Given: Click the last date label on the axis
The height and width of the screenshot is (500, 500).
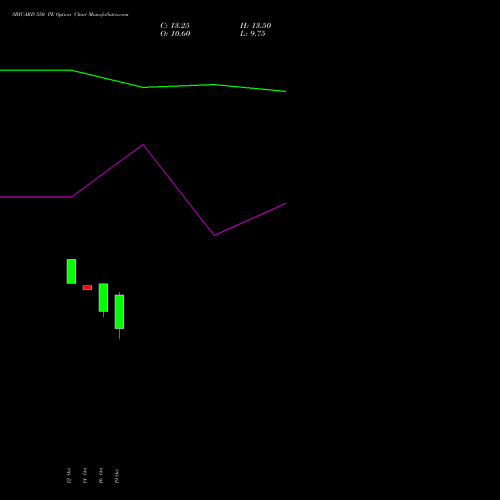Looking at the screenshot, I should tap(117, 476).
